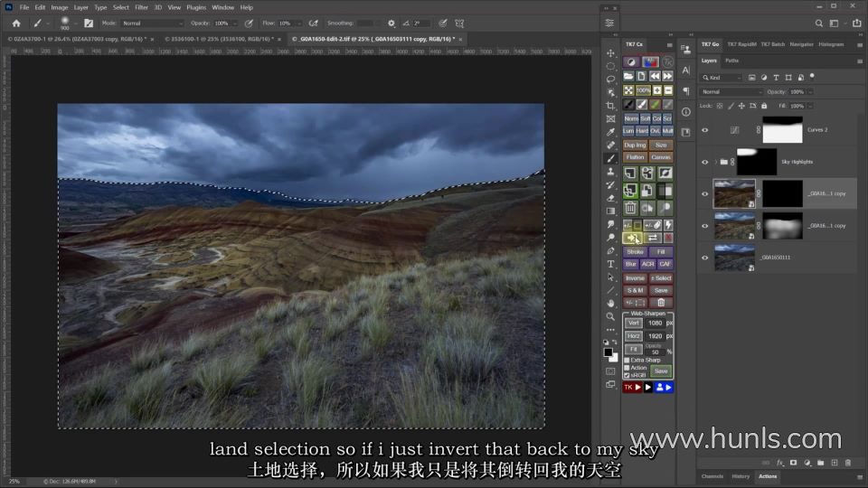This screenshot has width=868, height=488.
Task: Toggle the sRGB checkbox
Action: 627,375
